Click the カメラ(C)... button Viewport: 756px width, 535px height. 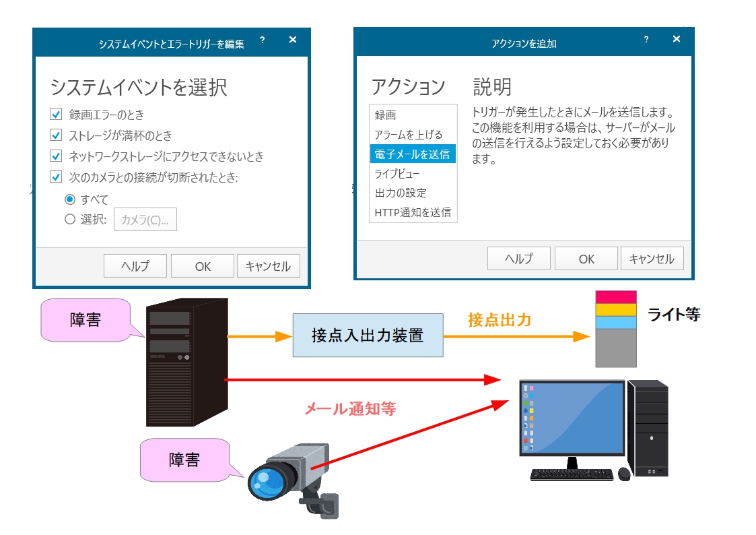[145, 220]
